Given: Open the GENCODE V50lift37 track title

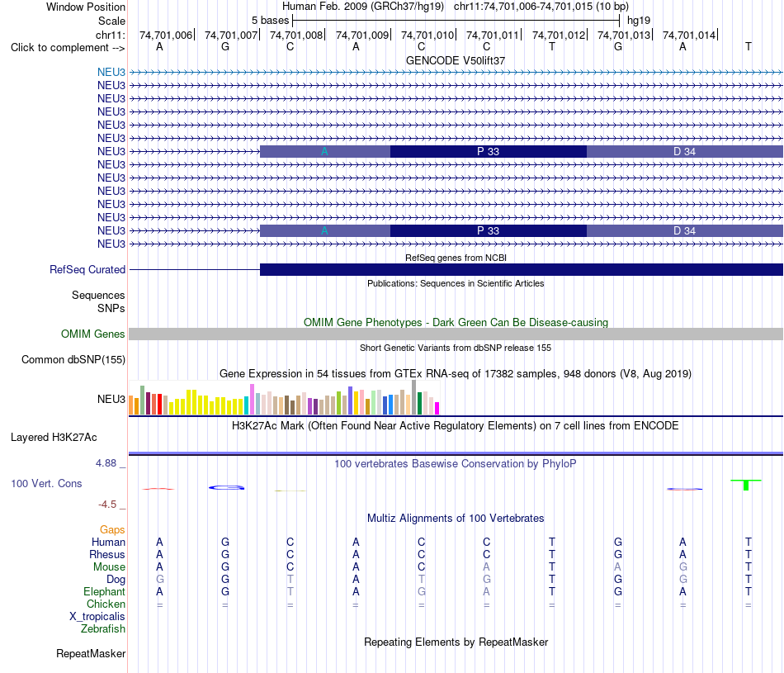Looking at the screenshot, I should [x=456, y=60].
